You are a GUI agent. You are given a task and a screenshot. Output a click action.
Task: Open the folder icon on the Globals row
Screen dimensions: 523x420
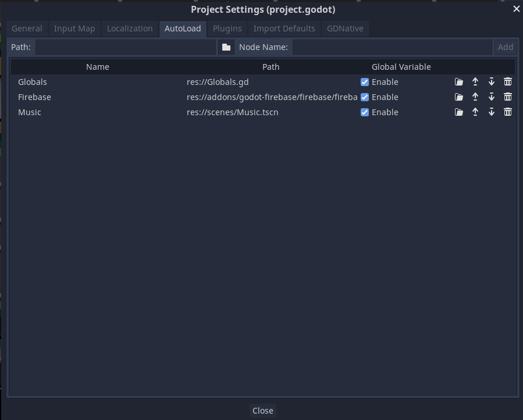click(459, 81)
